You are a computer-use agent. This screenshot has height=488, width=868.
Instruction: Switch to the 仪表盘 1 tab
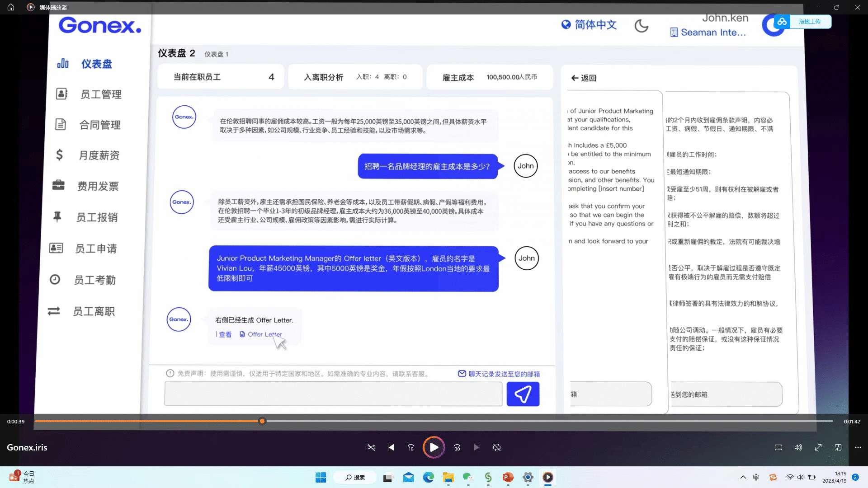[216, 54]
